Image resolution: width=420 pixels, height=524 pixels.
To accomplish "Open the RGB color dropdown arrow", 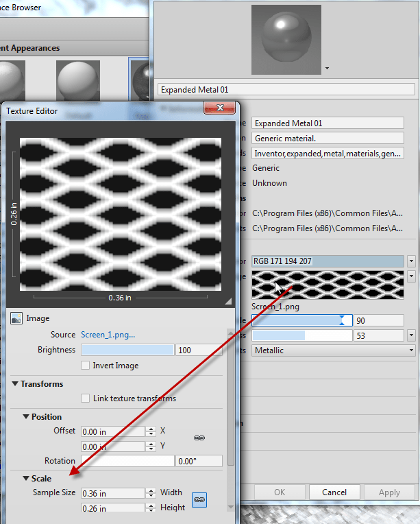I will 411,261.
